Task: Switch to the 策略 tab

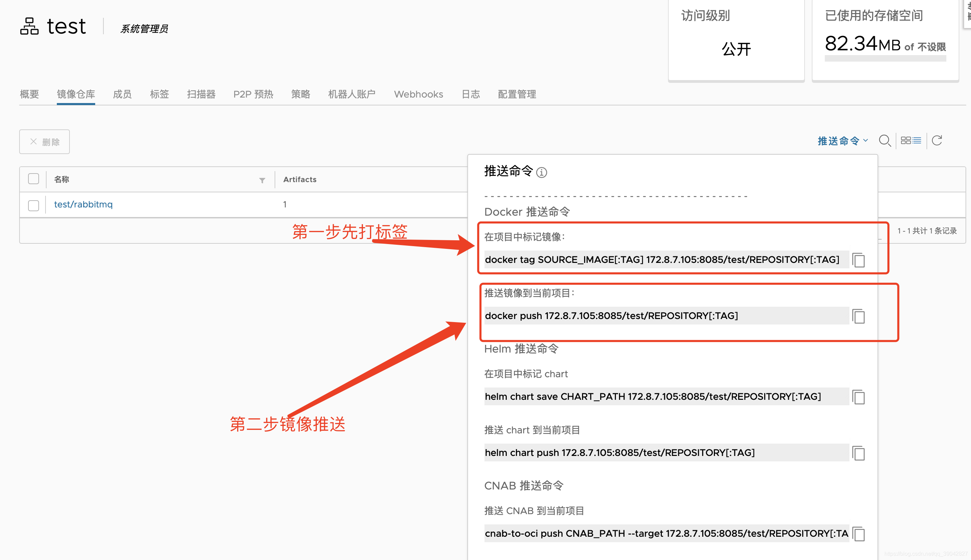Action: point(301,94)
